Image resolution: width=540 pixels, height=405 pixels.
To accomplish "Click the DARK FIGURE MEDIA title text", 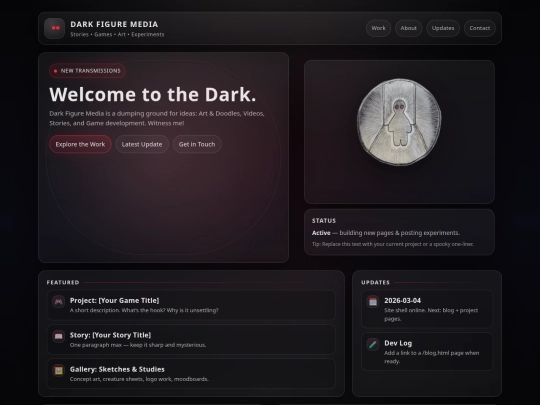I will click(x=114, y=24).
